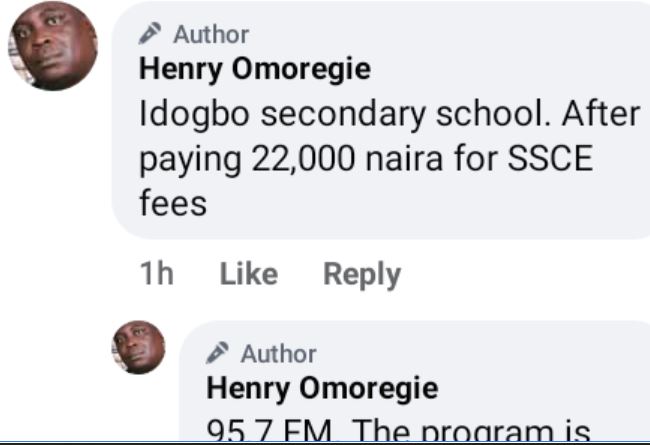Click the 1h timestamp under the comment
The width and height of the screenshot is (650, 445).
click(157, 274)
